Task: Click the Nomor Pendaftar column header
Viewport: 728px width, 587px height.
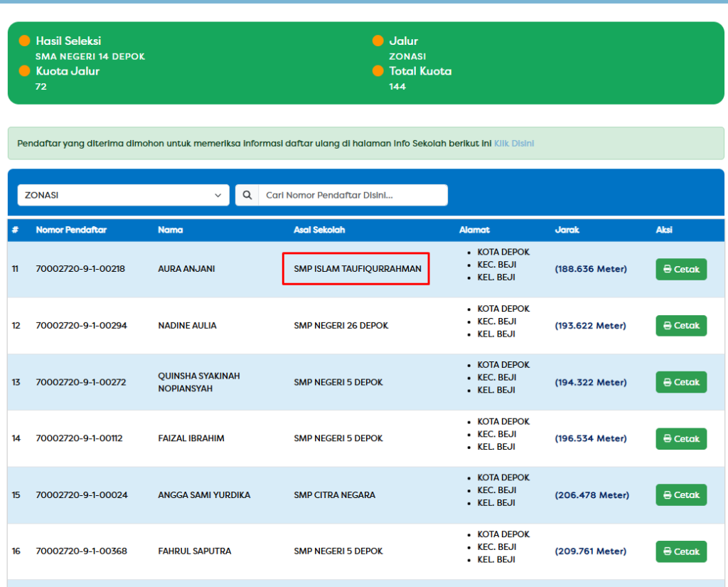Action: click(71, 230)
